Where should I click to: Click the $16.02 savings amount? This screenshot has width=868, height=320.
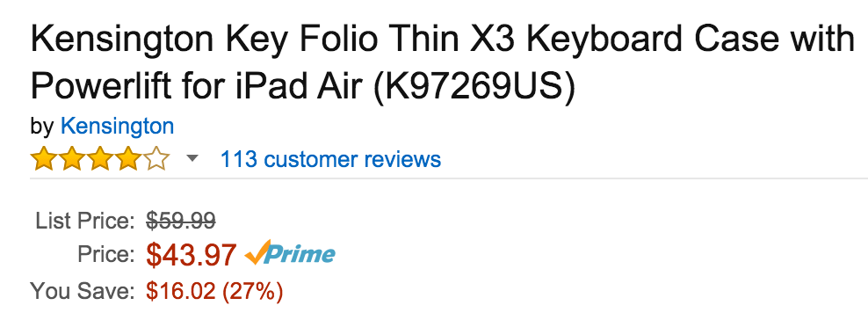(x=180, y=291)
